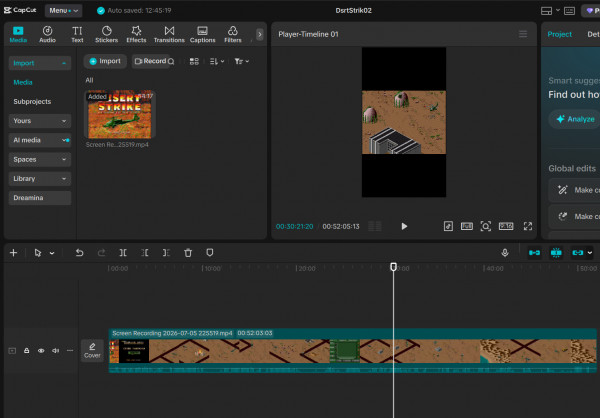Viewport: 600px width, 418px height.
Task: Toggle track visibility eye icon
Action: 41,351
